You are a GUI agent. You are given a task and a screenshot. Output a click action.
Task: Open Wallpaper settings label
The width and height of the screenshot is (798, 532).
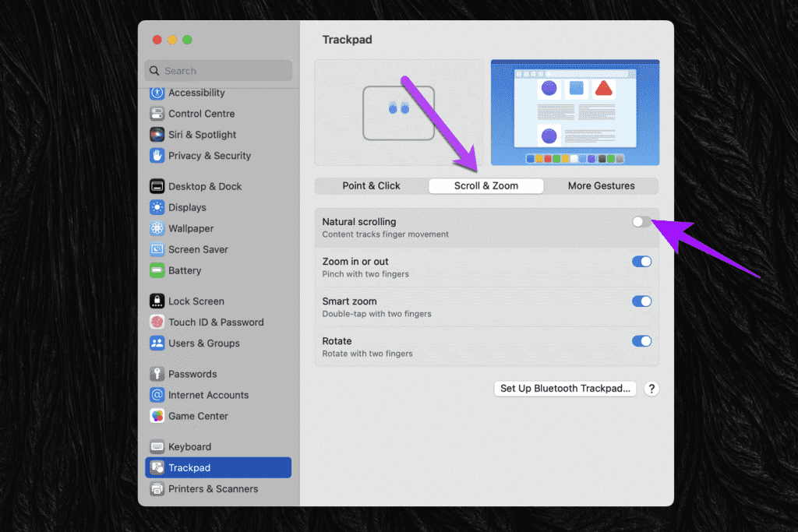click(191, 228)
